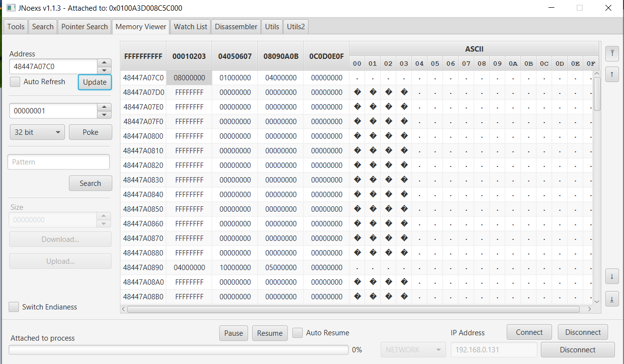Open the NETWORK connection type dropdown
The image size is (624, 364).
point(413,349)
